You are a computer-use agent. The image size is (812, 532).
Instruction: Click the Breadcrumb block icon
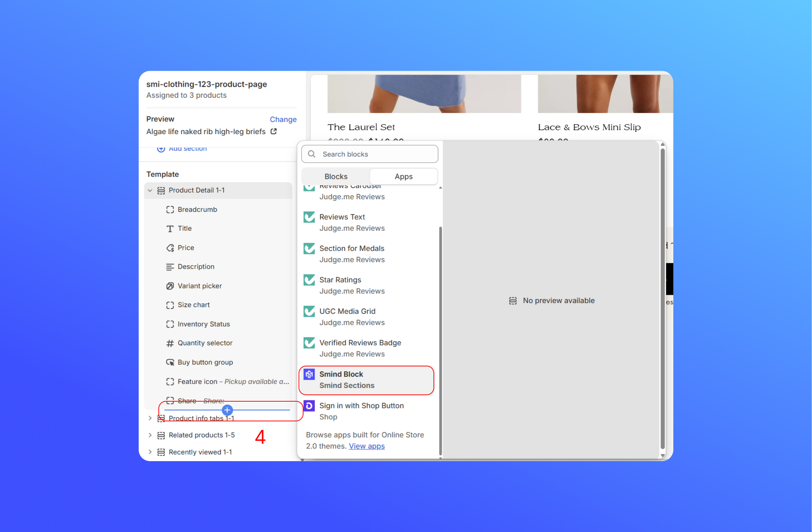coord(170,210)
